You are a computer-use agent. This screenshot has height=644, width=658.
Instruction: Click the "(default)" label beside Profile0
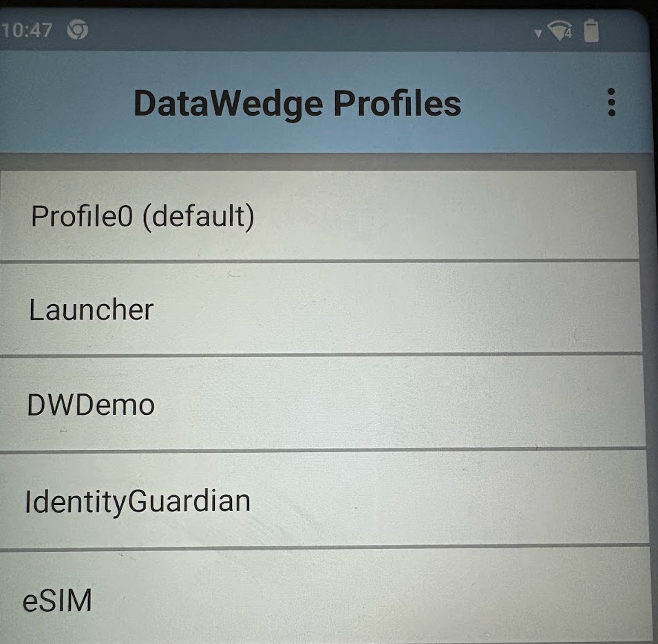click(x=198, y=217)
